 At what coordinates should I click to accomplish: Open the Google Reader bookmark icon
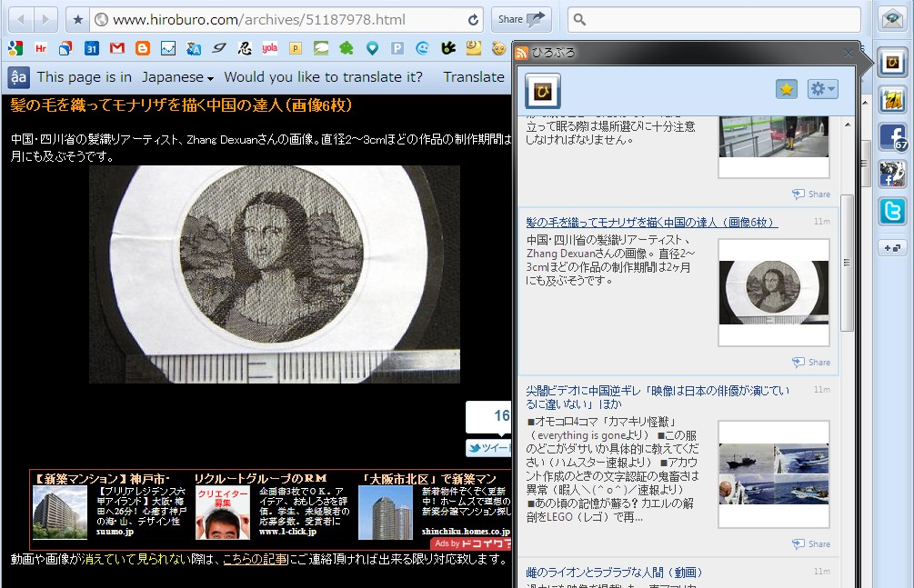pos(65,48)
